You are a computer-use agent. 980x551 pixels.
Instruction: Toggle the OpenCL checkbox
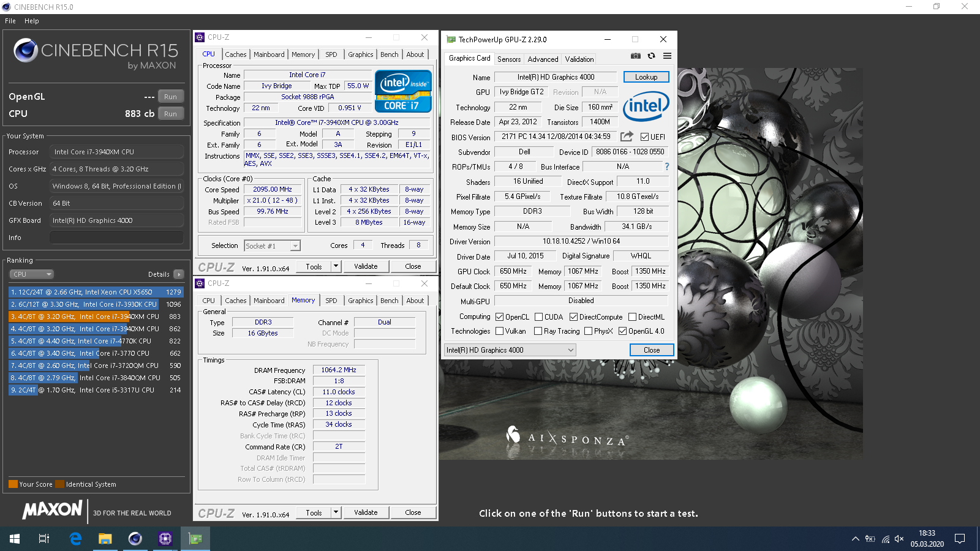pyautogui.click(x=499, y=317)
